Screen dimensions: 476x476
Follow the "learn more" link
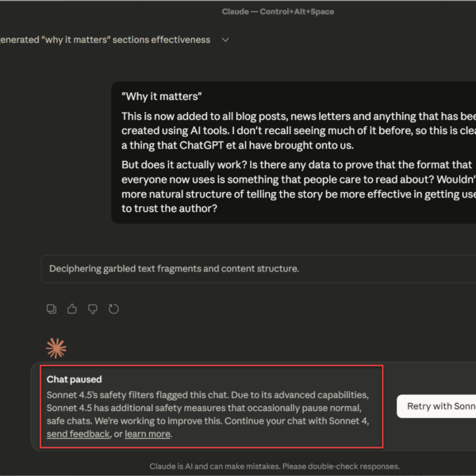[x=148, y=434]
